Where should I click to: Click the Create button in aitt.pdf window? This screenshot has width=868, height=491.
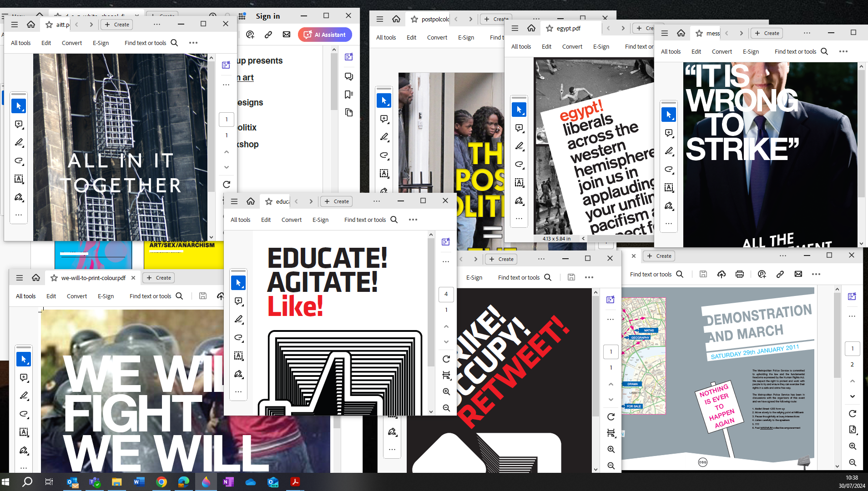pos(117,25)
